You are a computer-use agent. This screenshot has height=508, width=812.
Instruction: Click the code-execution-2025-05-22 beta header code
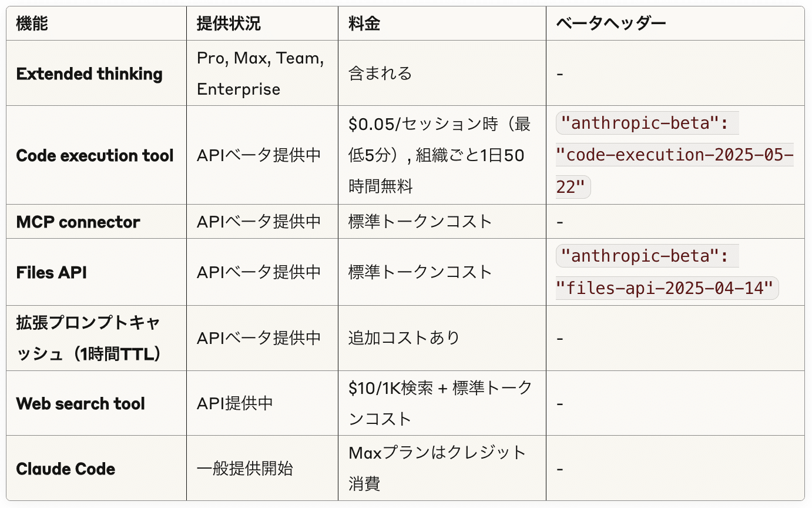pos(675,156)
